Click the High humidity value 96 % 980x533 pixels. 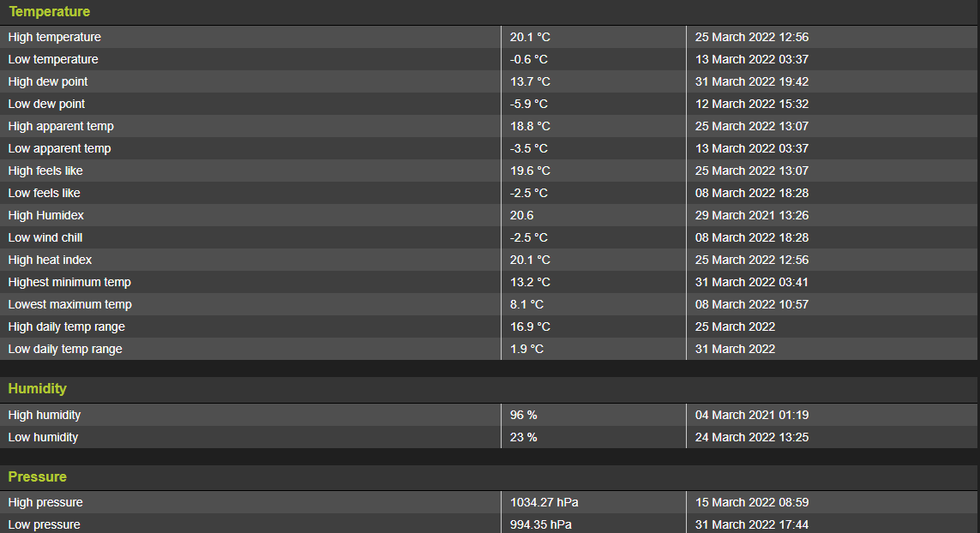click(523, 415)
